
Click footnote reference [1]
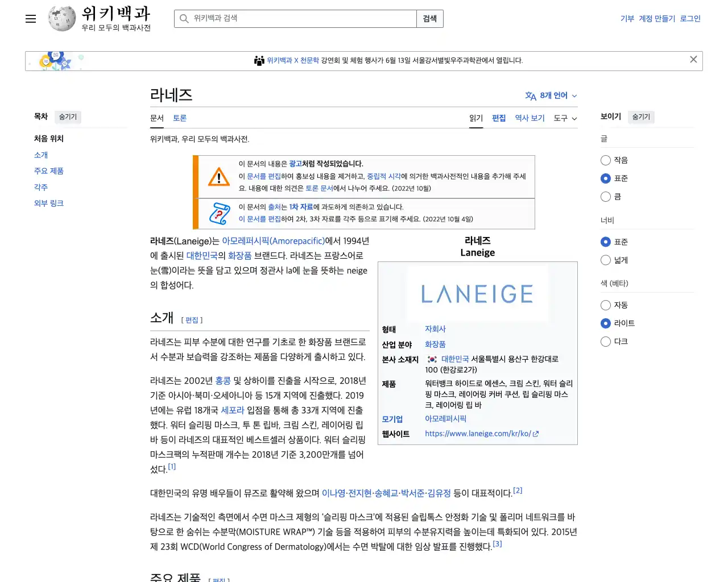click(172, 467)
